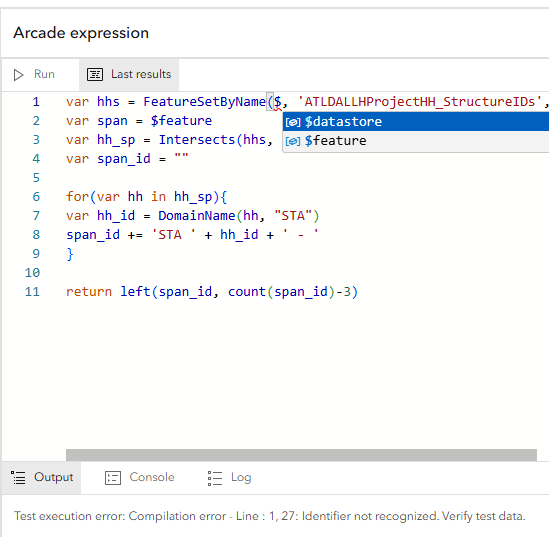Click the Output list icon

(18, 477)
